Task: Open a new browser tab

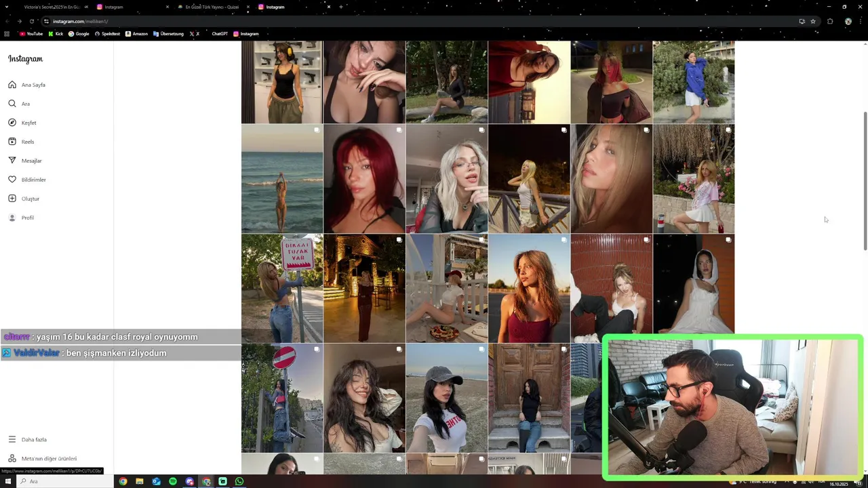Action: coord(341,7)
